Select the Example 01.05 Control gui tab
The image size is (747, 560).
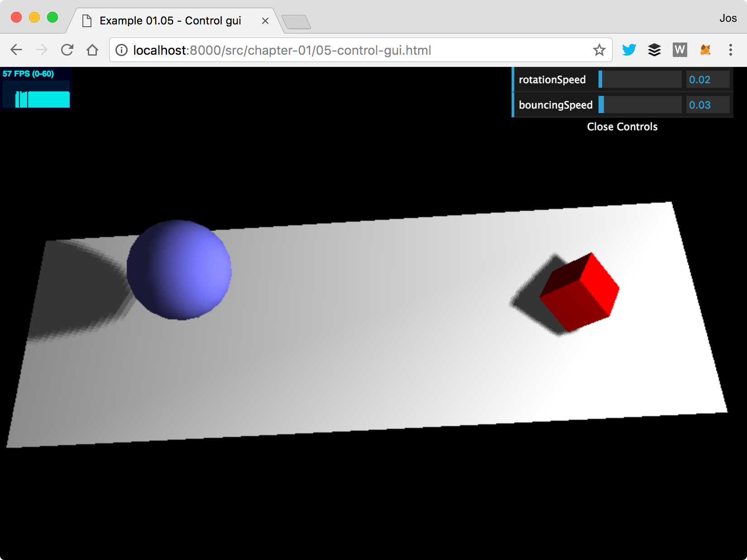click(170, 21)
